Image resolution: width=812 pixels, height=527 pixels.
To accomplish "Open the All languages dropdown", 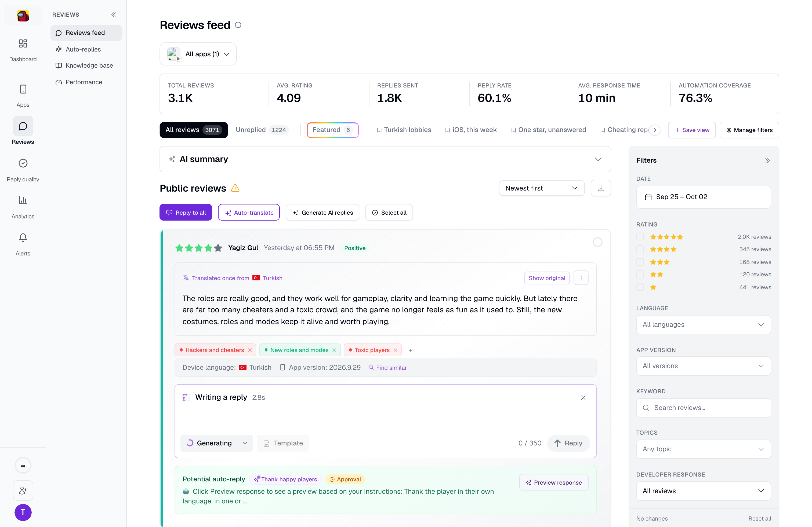I will point(703,324).
